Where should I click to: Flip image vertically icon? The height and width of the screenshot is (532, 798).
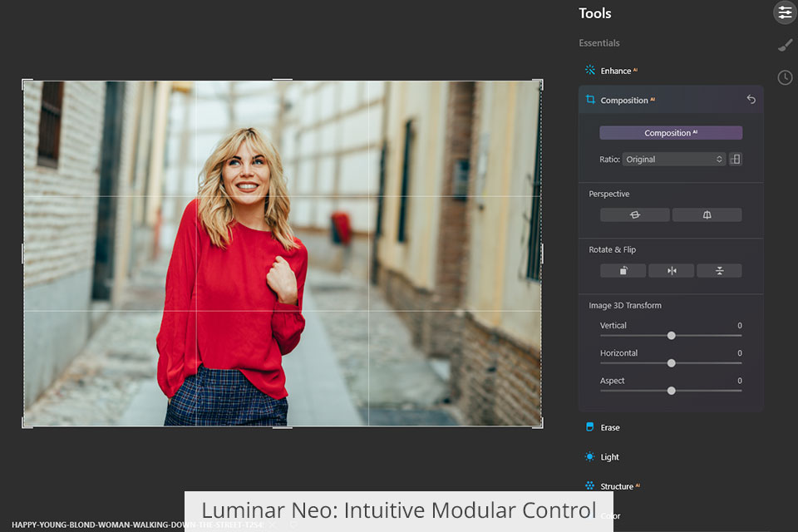point(719,271)
